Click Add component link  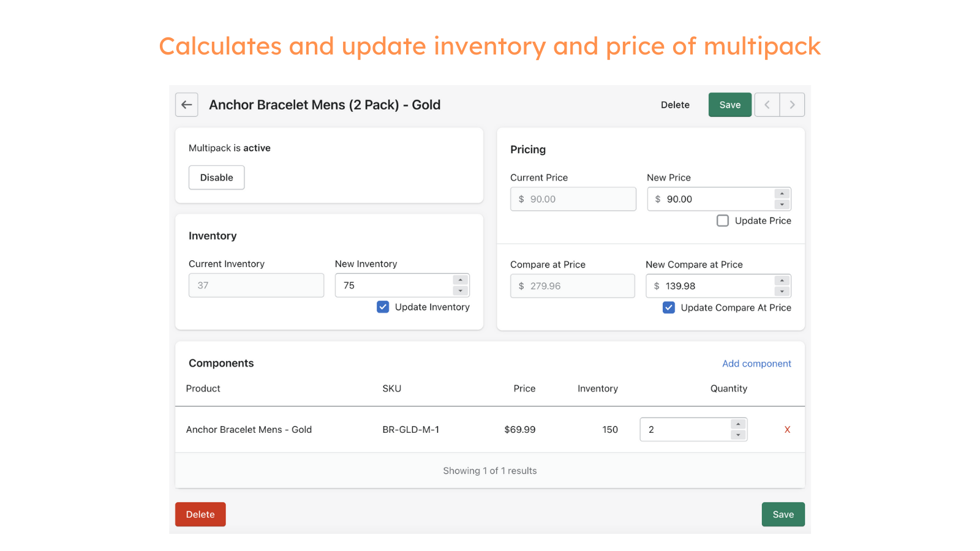[x=756, y=363]
